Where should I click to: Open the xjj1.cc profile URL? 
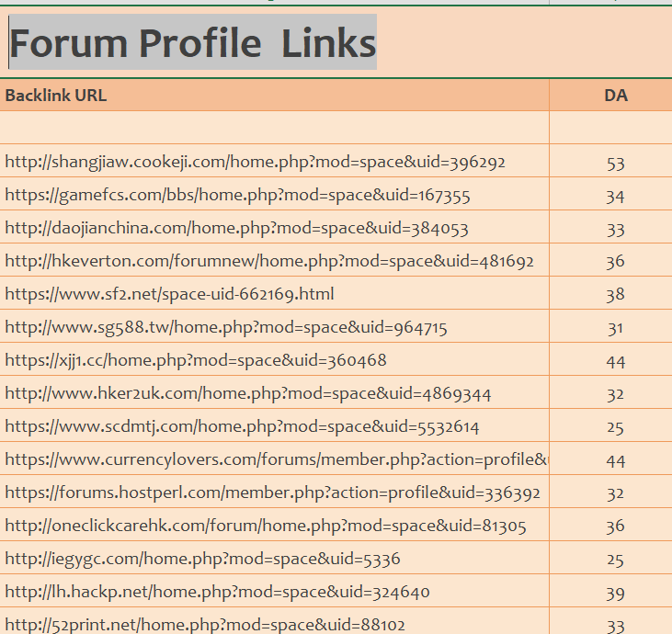click(x=196, y=361)
